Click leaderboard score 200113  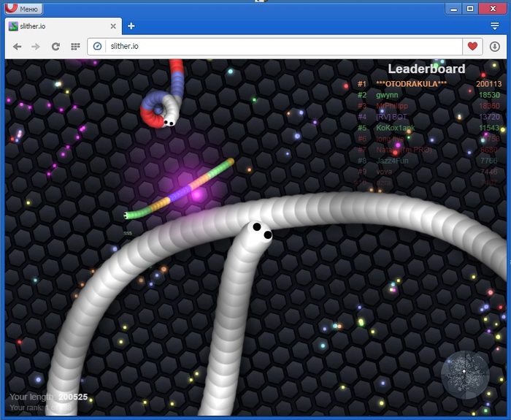(488, 84)
